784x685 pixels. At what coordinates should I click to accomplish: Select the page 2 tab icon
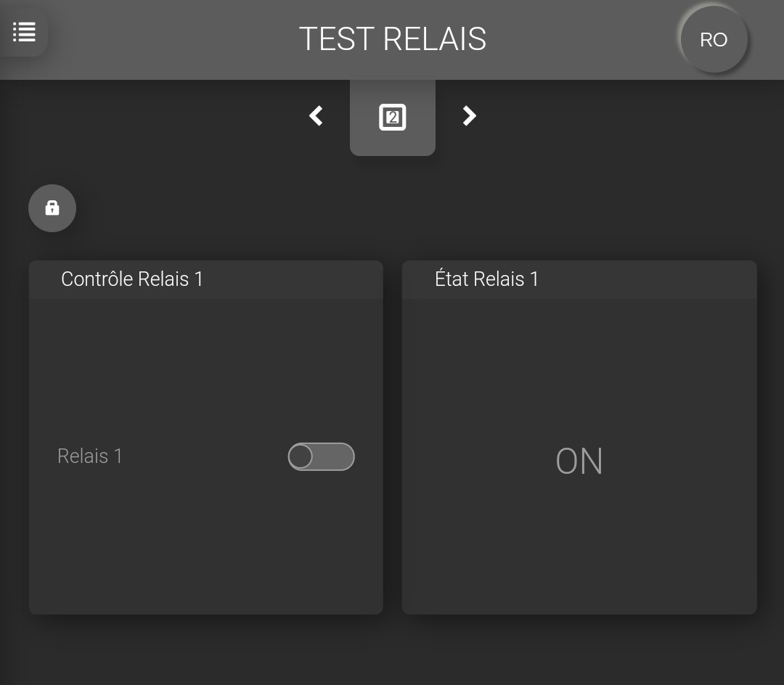click(x=393, y=117)
